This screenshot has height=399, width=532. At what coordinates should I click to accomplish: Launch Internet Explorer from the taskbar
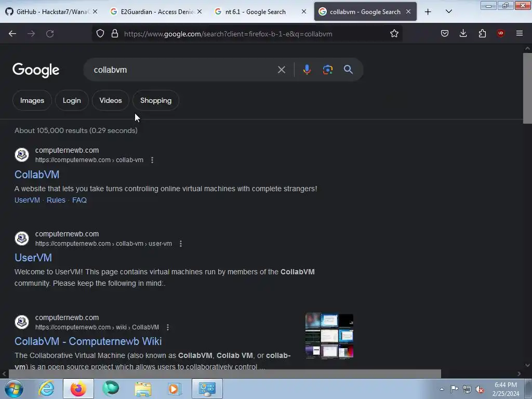tap(46, 389)
